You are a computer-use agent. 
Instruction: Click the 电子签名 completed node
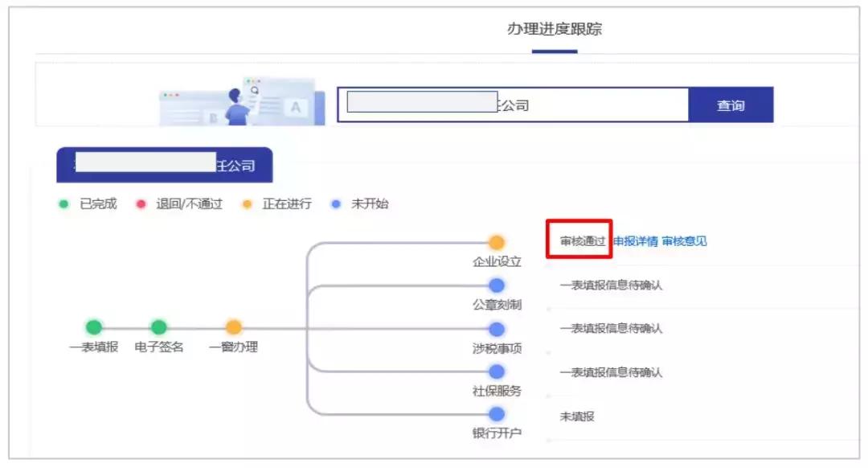tap(159, 327)
